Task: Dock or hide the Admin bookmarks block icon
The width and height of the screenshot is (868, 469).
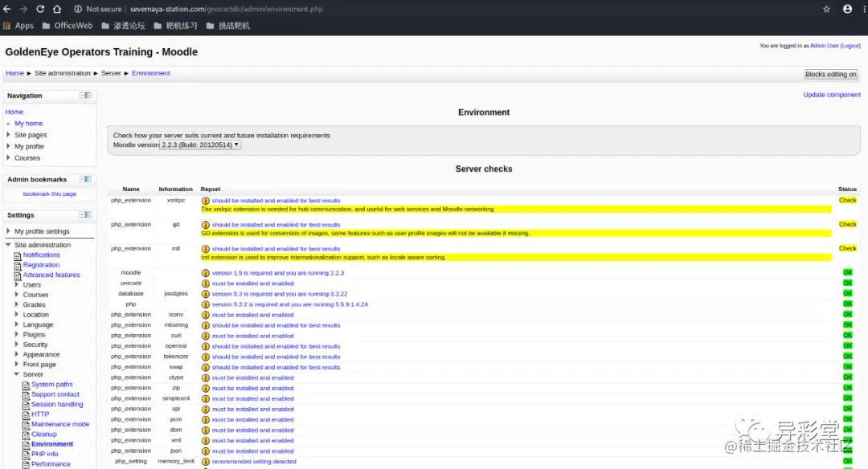Action: click(x=85, y=178)
